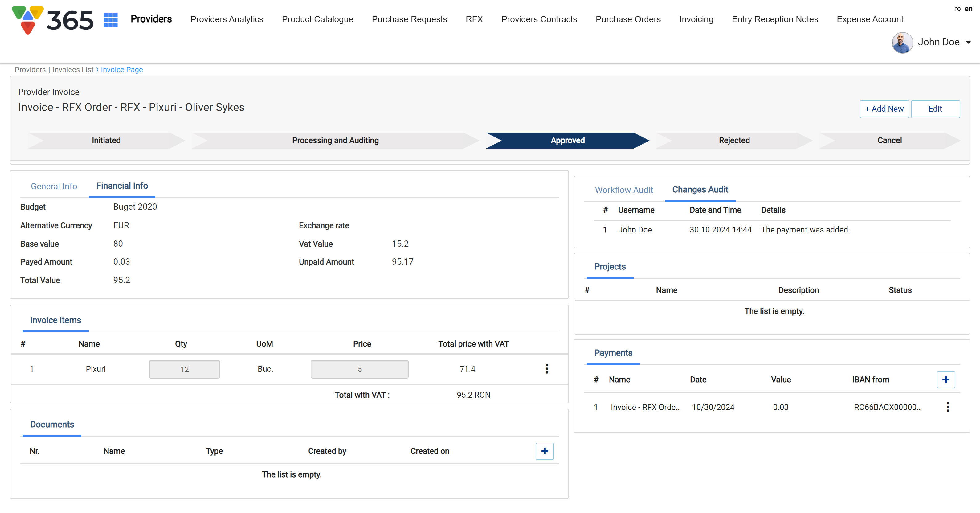
Task: Switch to the General Info tab
Action: (54, 186)
